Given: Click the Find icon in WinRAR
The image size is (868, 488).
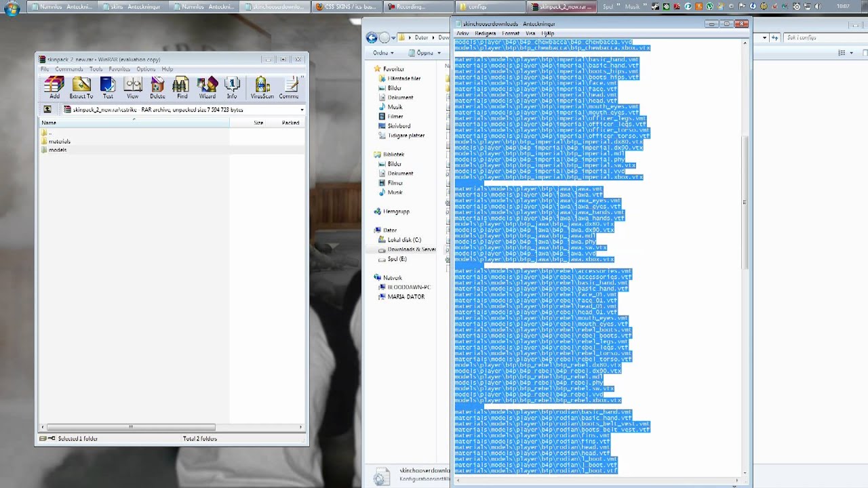Looking at the screenshot, I should (x=182, y=87).
